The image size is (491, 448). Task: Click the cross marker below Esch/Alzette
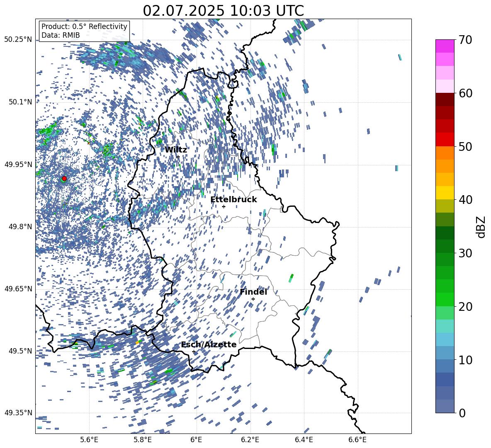click(194, 351)
